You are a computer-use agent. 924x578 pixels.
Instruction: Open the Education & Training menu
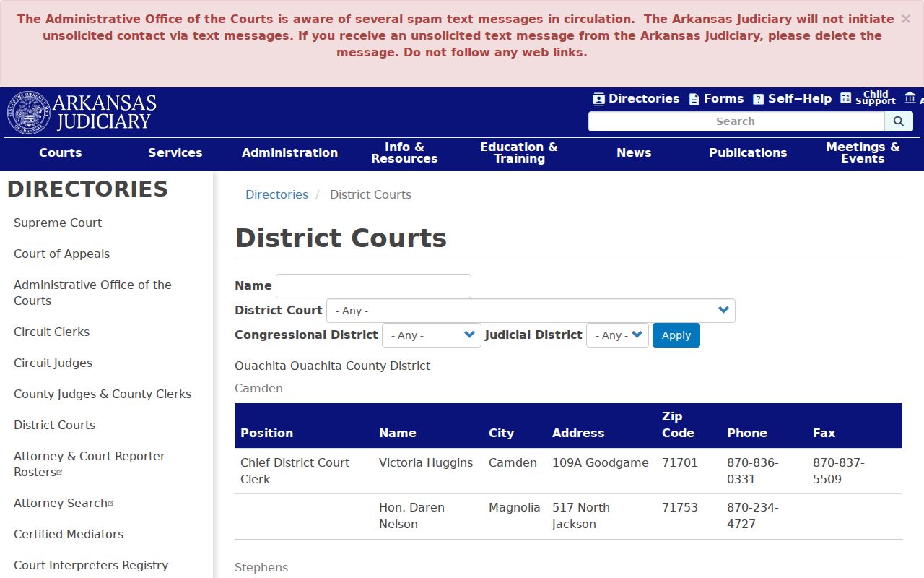pos(519,152)
